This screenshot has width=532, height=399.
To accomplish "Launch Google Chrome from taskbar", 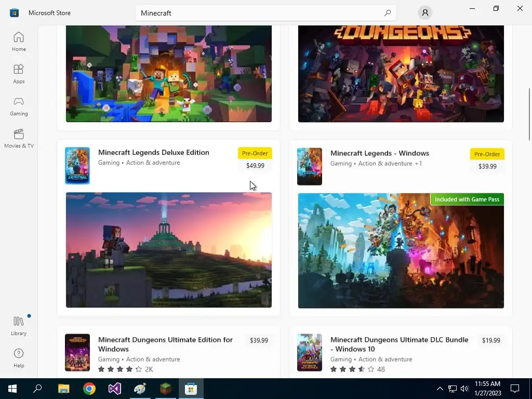I will pyautogui.click(x=89, y=389).
